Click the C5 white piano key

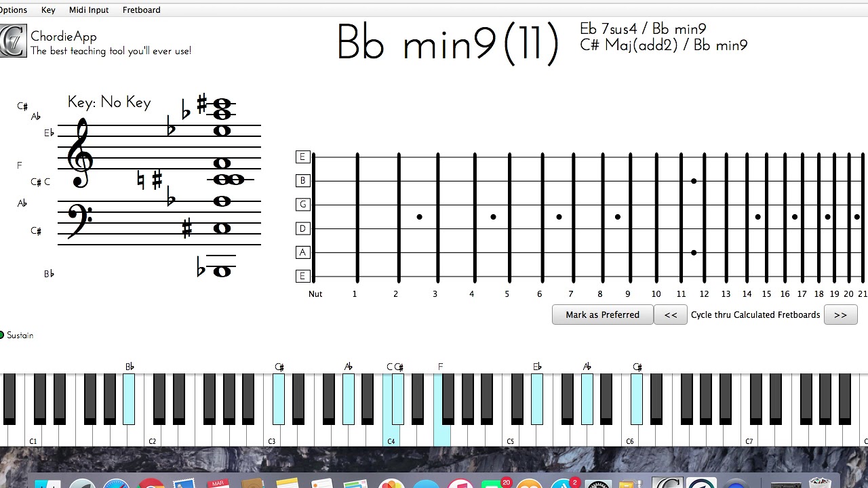pos(510,435)
